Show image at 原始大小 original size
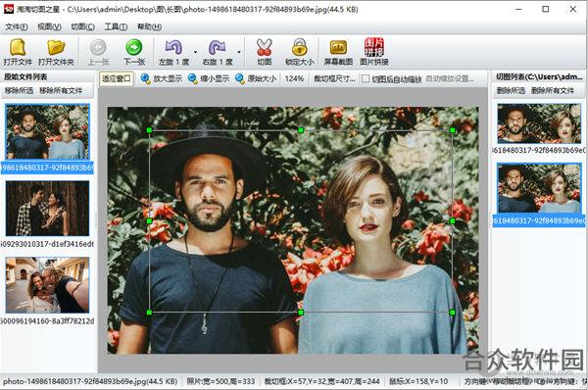 click(x=256, y=78)
